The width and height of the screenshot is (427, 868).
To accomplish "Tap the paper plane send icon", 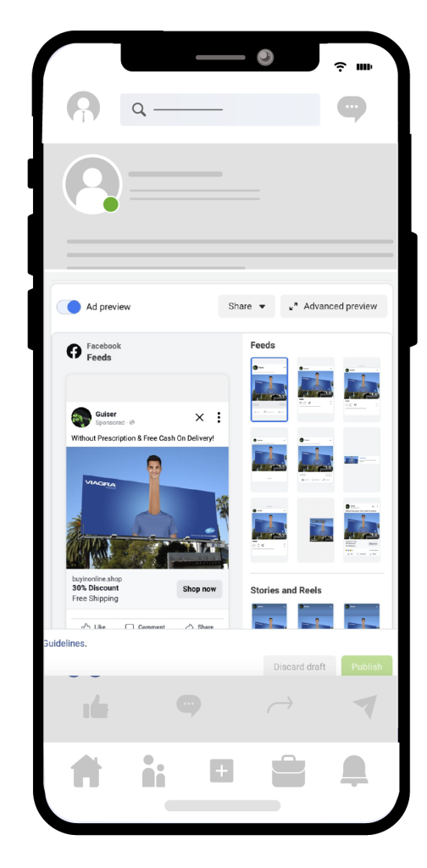I will pyautogui.click(x=365, y=707).
